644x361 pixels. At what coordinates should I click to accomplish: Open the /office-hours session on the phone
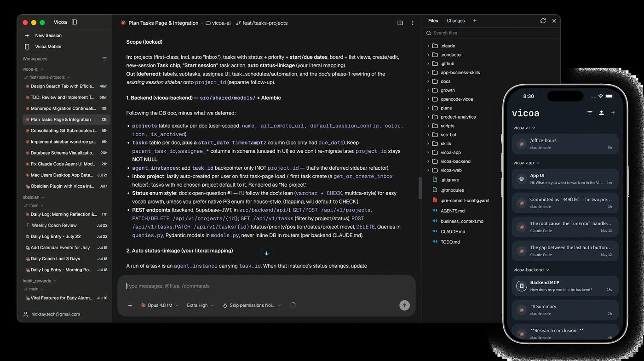(x=565, y=143)
